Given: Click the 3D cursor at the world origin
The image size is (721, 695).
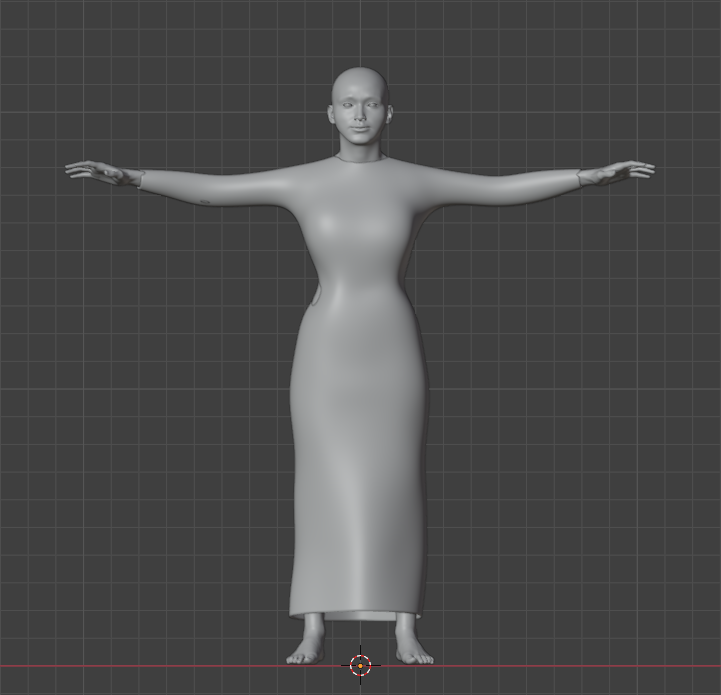Looking at the screenshot, I should [x=360, y=665].
